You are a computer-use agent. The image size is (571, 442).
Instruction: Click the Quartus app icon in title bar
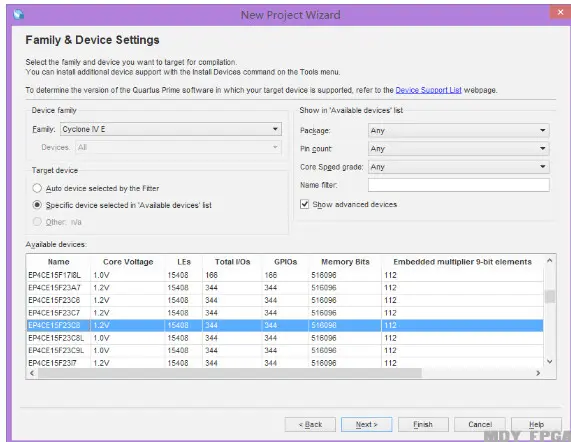pos(18,14)
